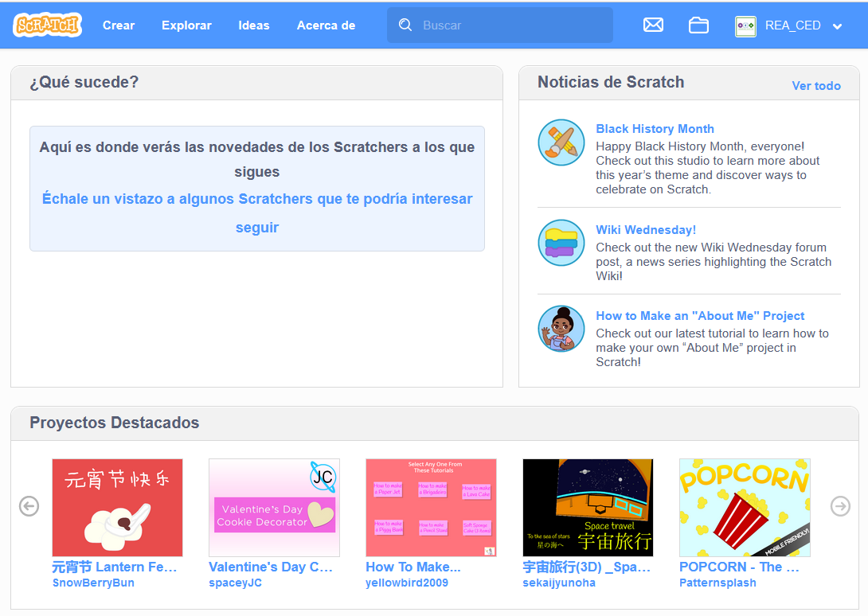Click the left carousel arrow
The image size is (868, 616).
[29, 506]
